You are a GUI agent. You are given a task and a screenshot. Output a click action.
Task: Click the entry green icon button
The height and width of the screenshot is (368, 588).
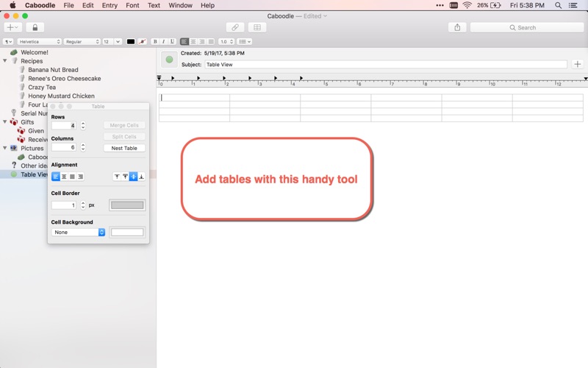169,60
